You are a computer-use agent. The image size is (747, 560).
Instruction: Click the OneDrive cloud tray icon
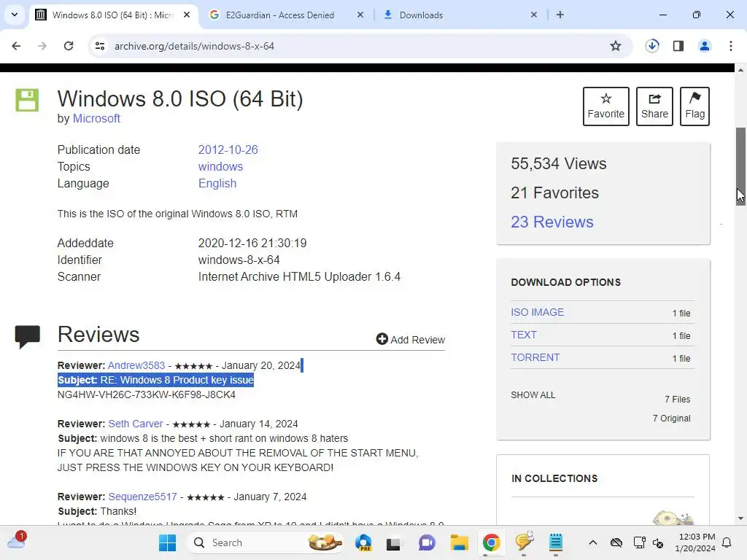click(x=616, y=542)
